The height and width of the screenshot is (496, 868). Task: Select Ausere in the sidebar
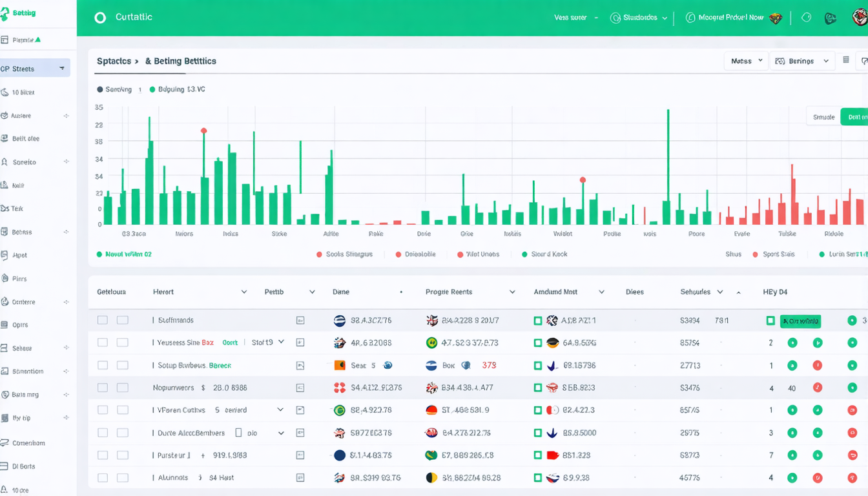pyautogui.click(x=21, y=116)
